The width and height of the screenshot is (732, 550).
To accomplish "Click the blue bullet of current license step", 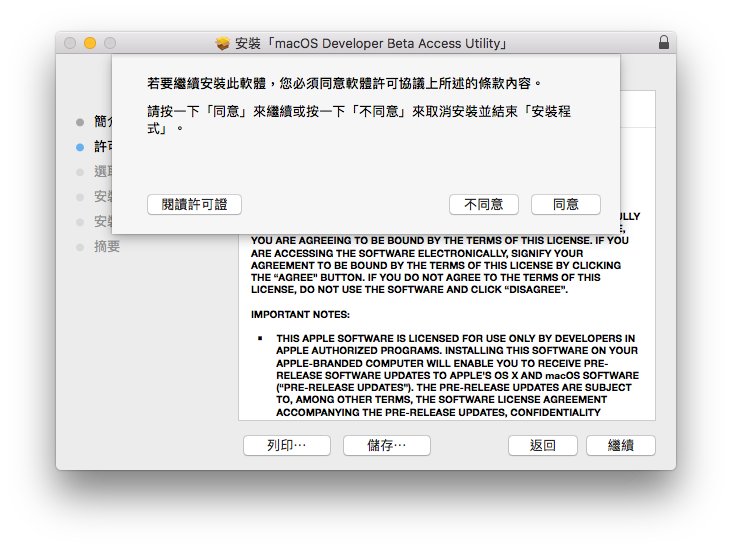I will click(x=80, y=147).
